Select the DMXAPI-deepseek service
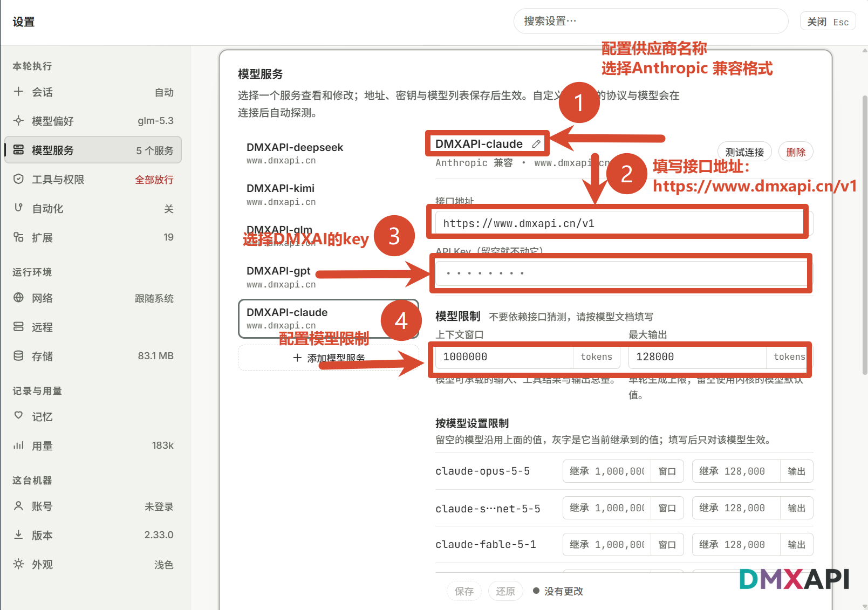The height and width of the screenshot is (610, 868). pos(329,153)
